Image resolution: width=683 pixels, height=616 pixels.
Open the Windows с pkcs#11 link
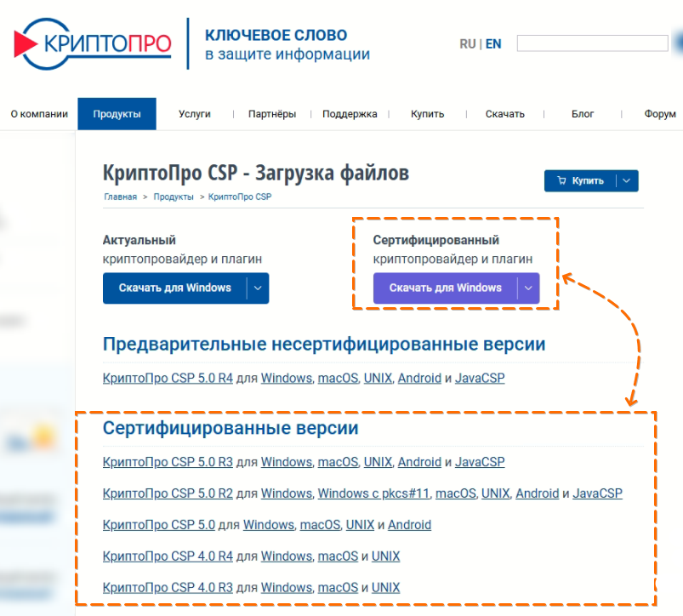pyautogui.click(x=373, y=493)
